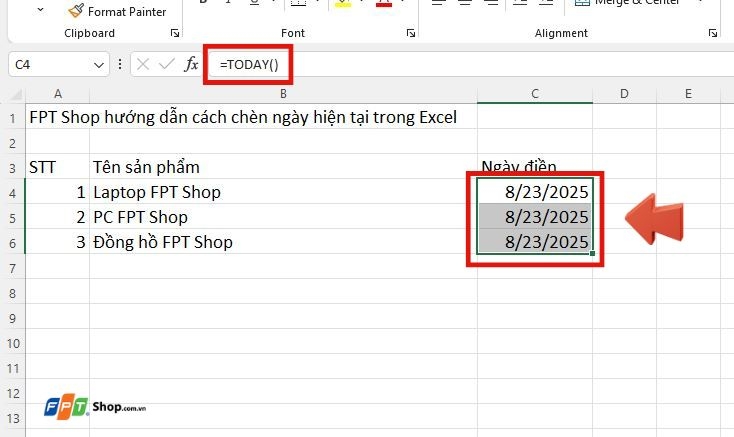Viewport: 734px width, 437px height.
Task: Select row 12 header
Action: point(13,393)
